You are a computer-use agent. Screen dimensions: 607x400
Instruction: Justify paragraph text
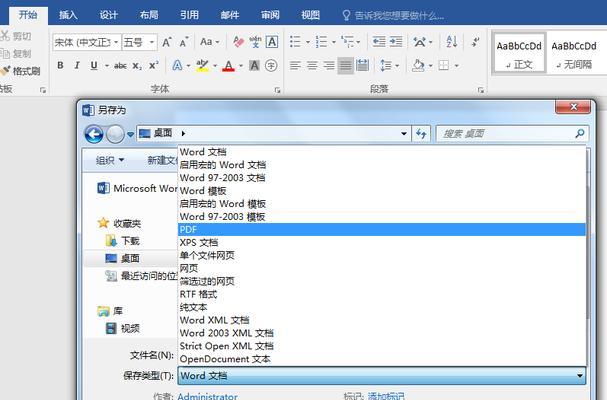pyautogui.click(x=346, y=66)
